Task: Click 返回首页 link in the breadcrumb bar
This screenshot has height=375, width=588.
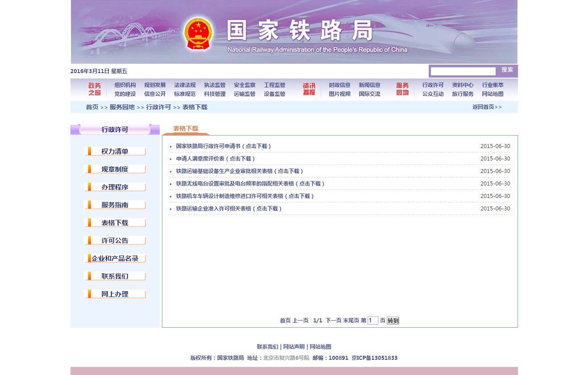Action: [x=487, y=107]
